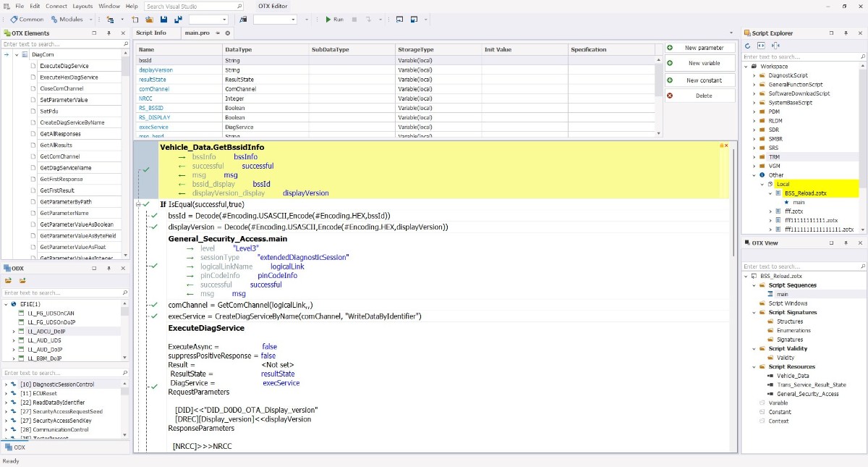Click the Delete button
Image resolution: width=868 pixels, height=467 pixels.
point(699,96)
